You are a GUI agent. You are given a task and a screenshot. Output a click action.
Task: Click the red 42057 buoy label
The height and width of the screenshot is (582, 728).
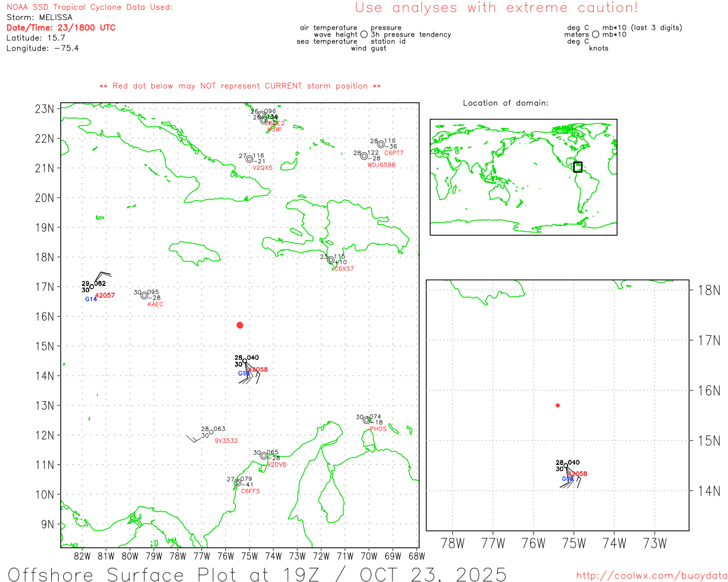pos(105,296)
